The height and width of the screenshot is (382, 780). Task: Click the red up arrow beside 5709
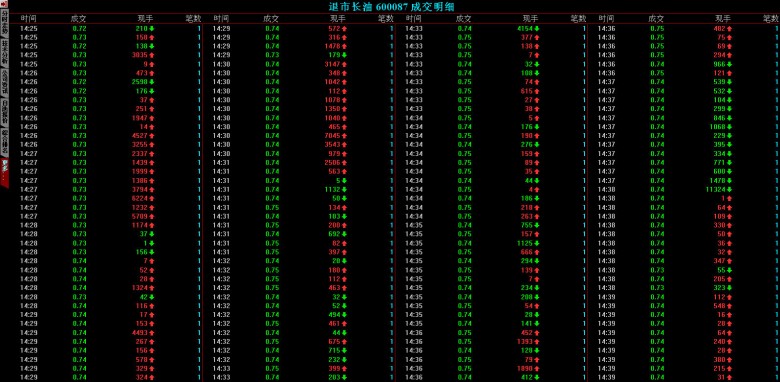click(x=151, y=216)
